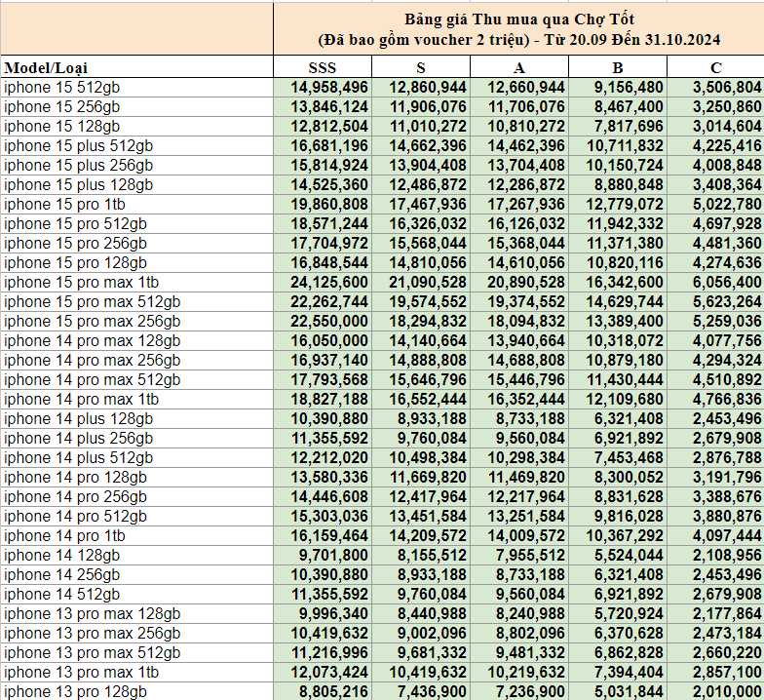Select the iphone 15 pro 512gb cell

pyautogui.click(x=136, y=224)
